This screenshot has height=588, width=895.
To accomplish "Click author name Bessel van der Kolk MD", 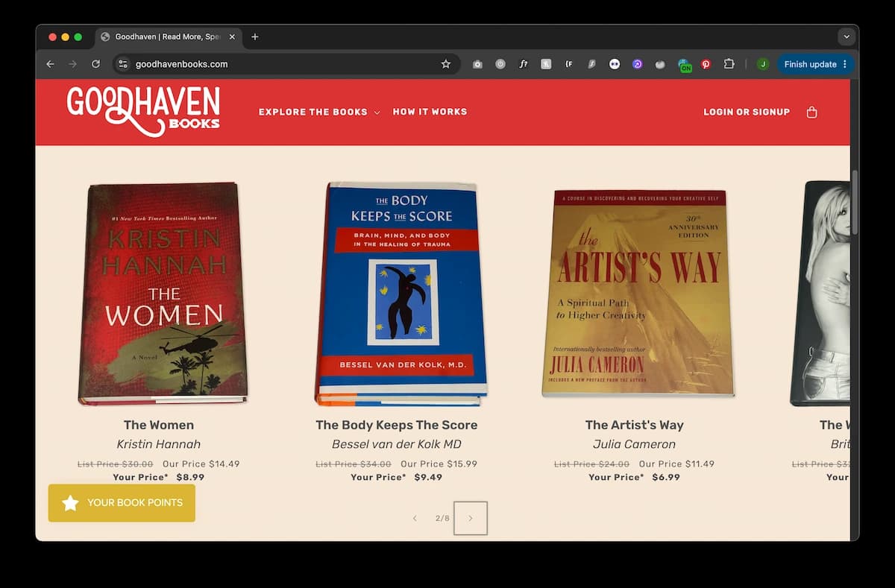I will (x=397, y=444).
